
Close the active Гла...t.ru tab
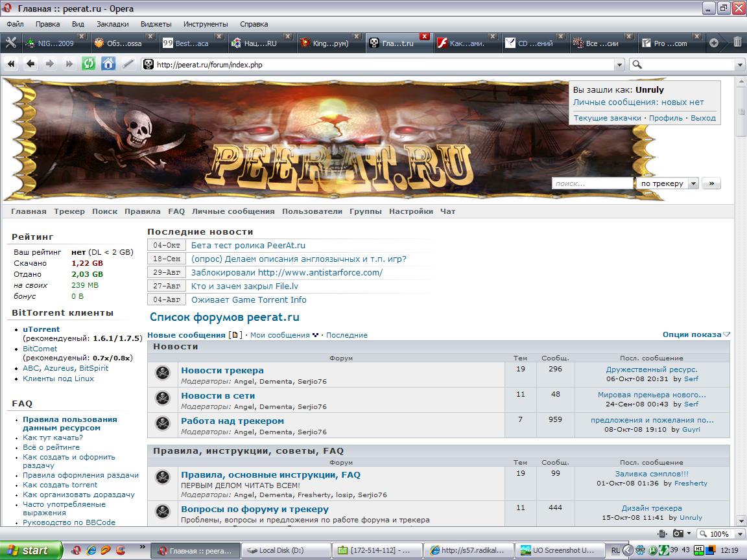point(425,36)
